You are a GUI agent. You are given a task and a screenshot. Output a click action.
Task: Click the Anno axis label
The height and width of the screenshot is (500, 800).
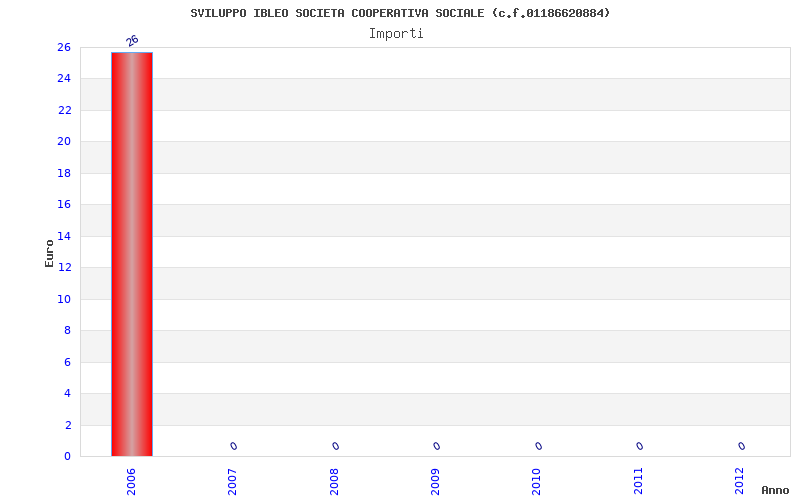tap(775, 490)
